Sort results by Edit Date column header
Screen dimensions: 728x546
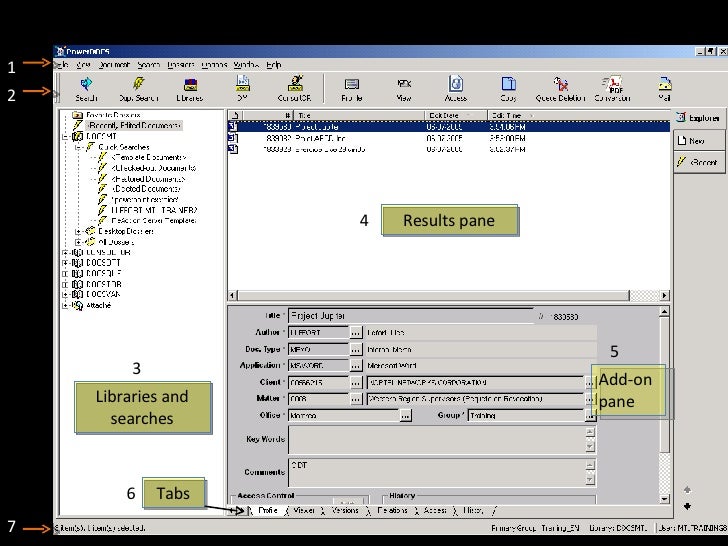(456, 115)
